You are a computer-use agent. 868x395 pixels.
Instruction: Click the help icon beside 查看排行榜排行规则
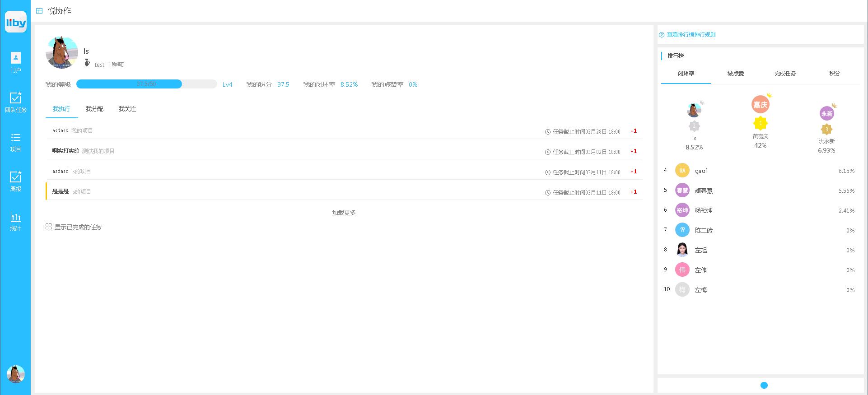(662, 35)
